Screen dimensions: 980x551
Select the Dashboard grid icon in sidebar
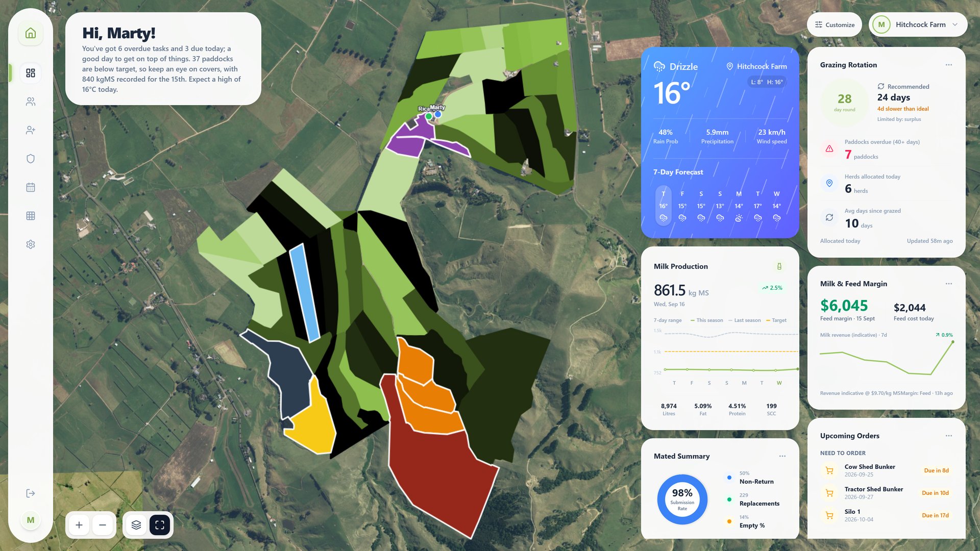(31, 73)
